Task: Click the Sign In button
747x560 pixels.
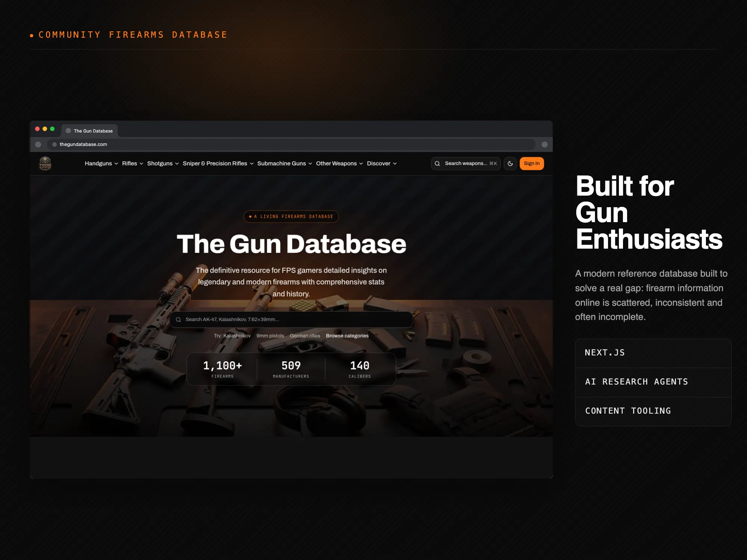Action: tap(531, 164)
